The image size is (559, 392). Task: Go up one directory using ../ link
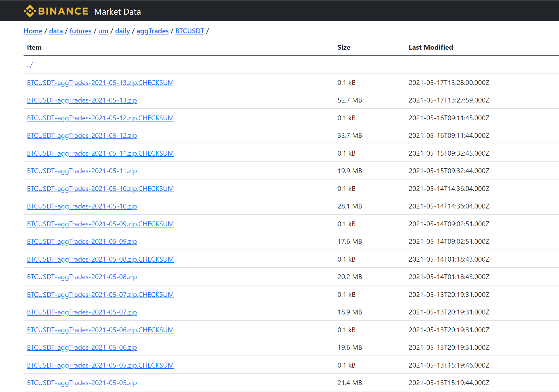pos(29,65)
